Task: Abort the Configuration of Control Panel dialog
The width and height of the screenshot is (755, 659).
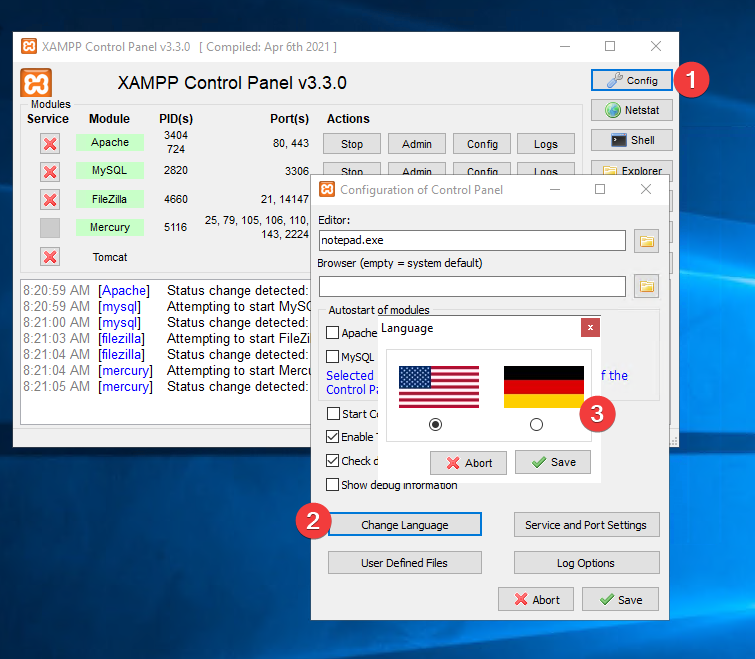Action: 536,599
